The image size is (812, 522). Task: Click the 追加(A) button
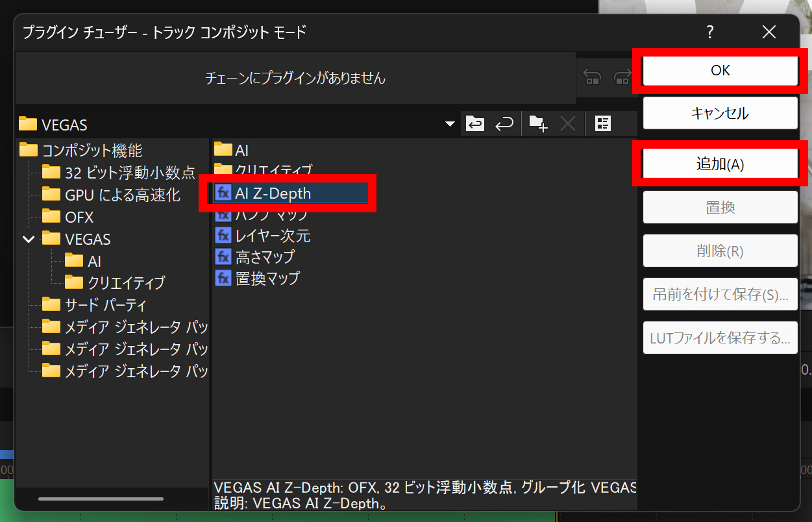pyautogui.click(x=720, y=163)
